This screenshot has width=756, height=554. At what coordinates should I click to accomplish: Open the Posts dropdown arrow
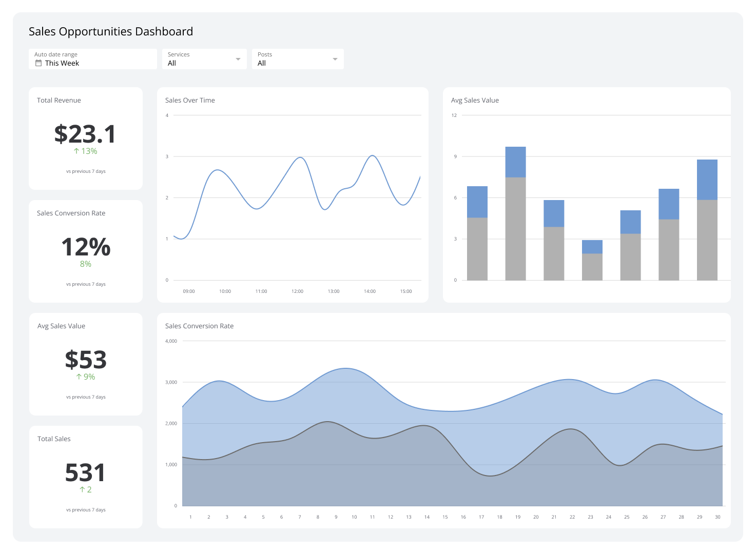tap(335, 58)
